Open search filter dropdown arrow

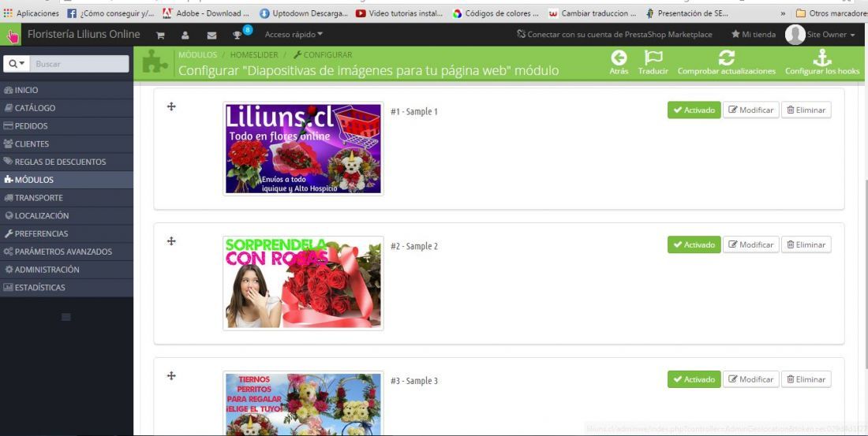pyautogui.click(x=17, y=64)
